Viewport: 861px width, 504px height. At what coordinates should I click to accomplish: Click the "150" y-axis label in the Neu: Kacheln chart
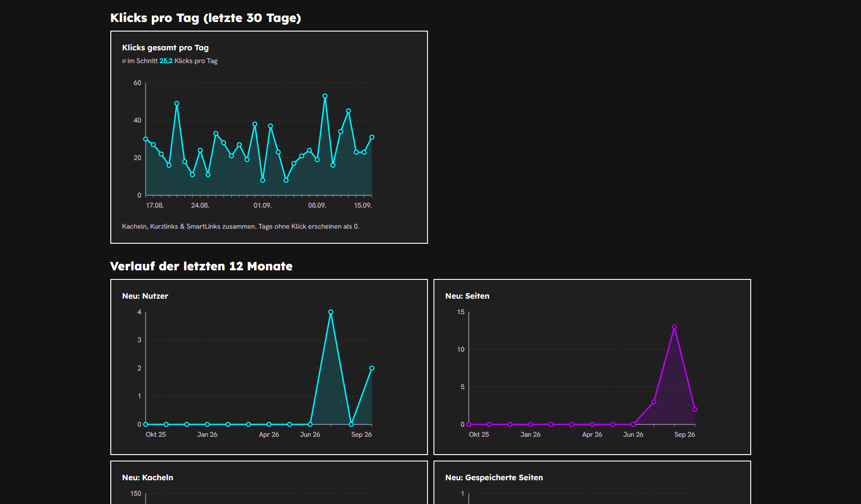click(136, 493)
